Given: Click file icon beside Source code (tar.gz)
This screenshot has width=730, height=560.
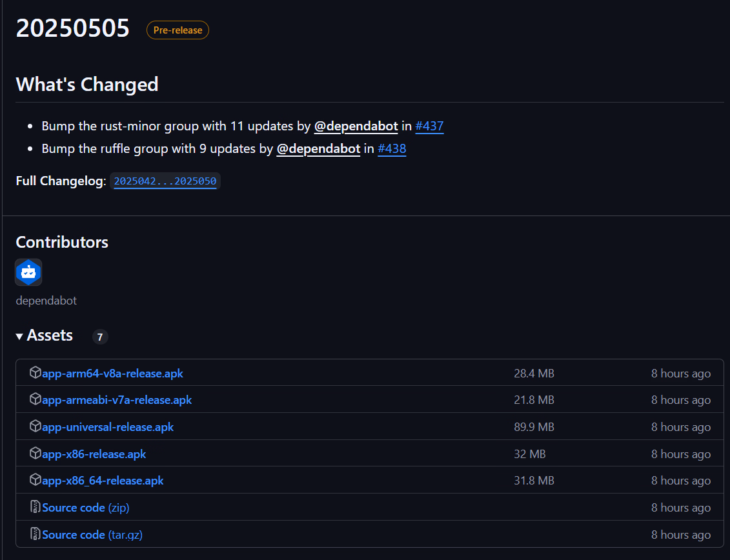Looking at the screenshot, I should pyautogui.click(x=35, y=534).
